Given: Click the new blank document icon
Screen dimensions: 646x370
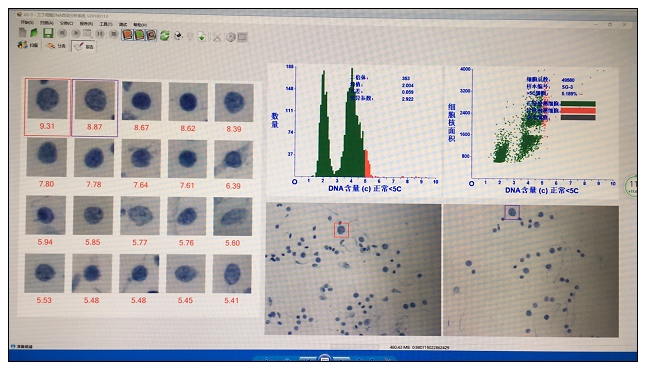Looking at the screenshot, I should coord(23,33).
